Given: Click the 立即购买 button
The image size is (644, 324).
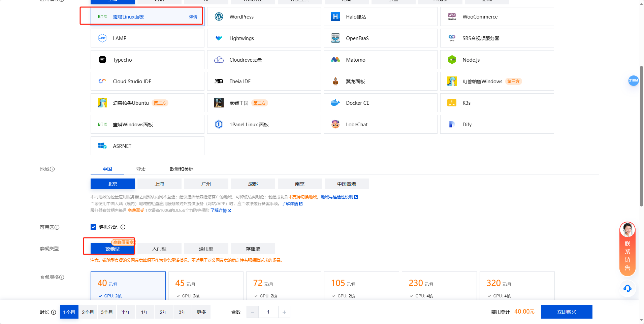Looking at the screenshot, I should coord(567,312).
